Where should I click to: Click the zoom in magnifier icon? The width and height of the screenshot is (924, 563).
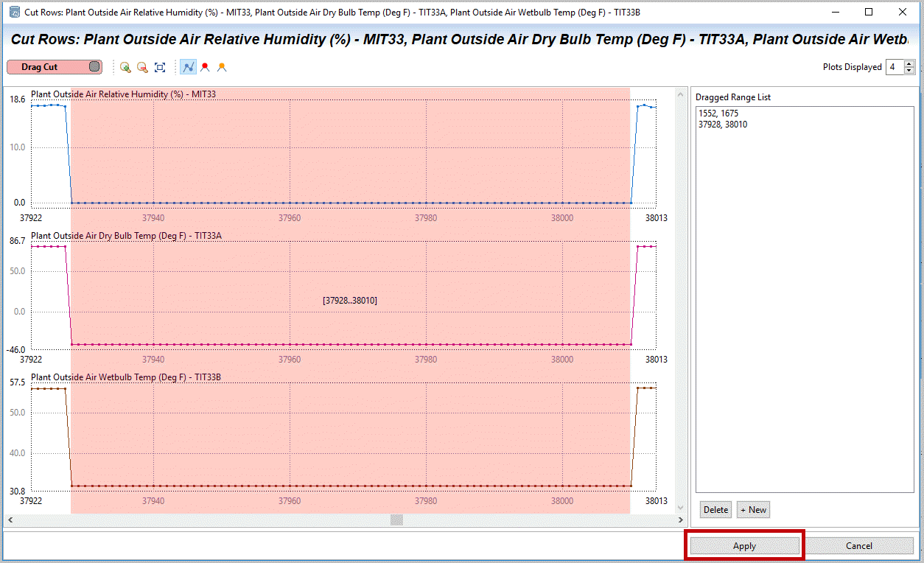[125, 67]
